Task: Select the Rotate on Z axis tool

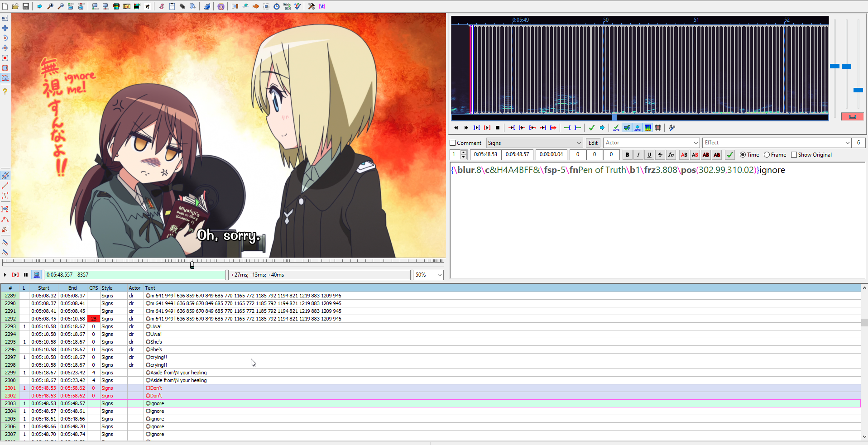Action: 5,38
